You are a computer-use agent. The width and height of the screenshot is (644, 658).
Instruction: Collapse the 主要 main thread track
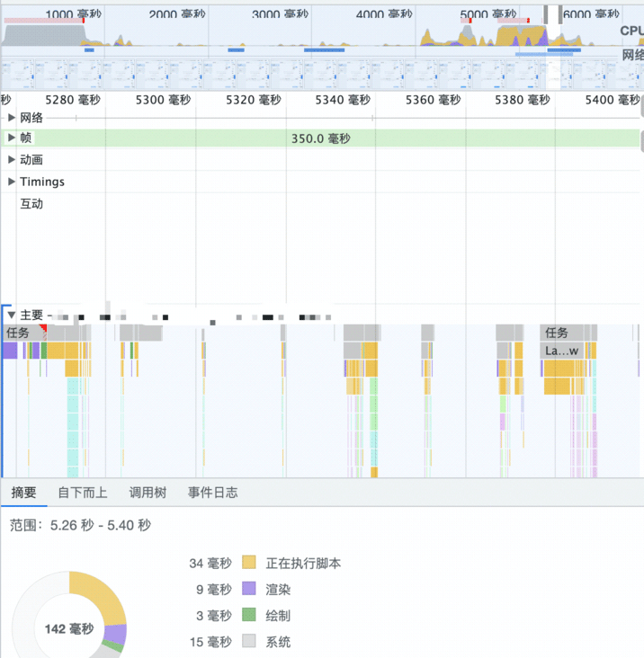click(x=12, y=315)
